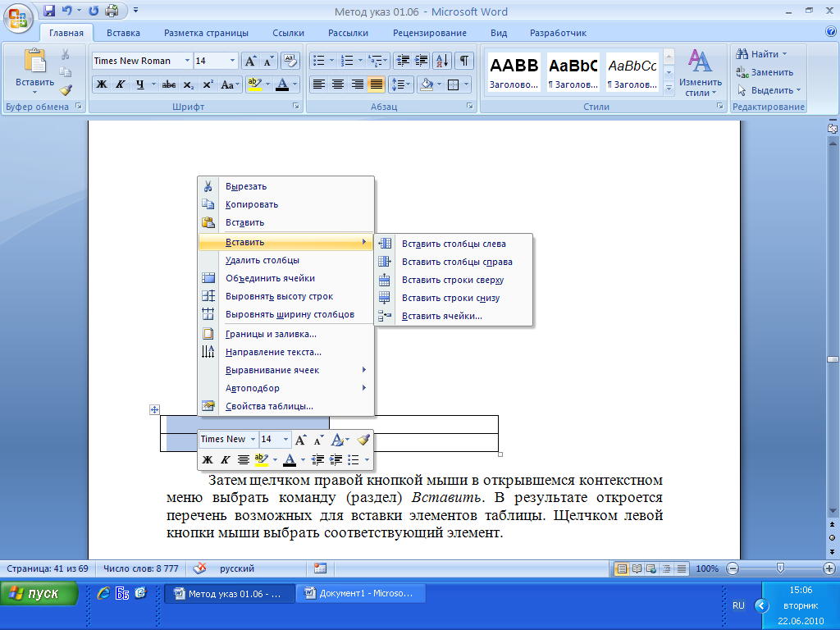Click the zoom slider handle
This screenshot has width=840, height=630.
click(780, 568)
